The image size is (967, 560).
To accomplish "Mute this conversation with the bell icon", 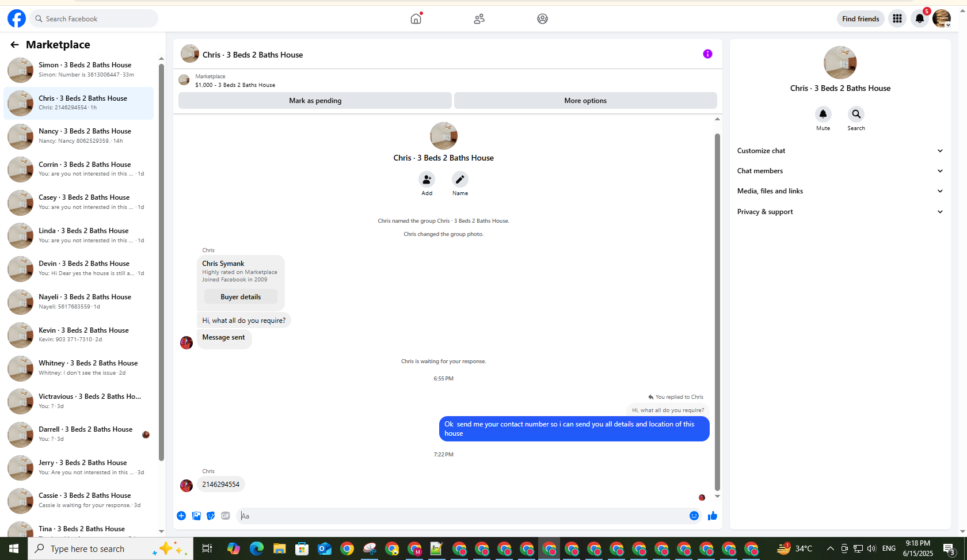I will pyautogui.click(x=823, y=114).
